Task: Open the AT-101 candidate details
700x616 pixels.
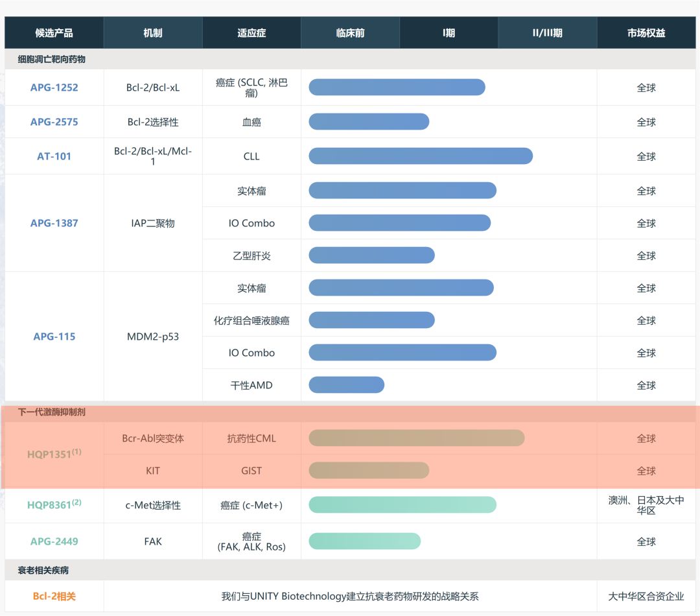Action: point(53,156)
